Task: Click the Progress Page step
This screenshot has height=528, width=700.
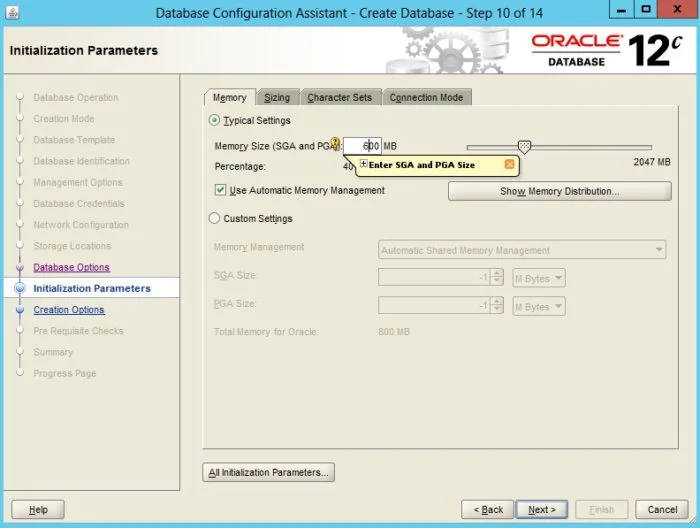Action: tap(65, 373)
